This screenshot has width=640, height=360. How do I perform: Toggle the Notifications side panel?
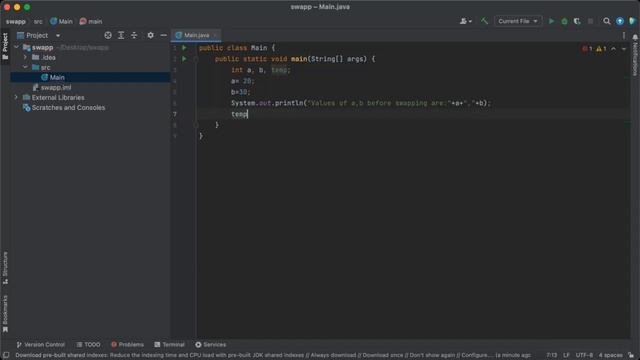(x=635, y=55)
